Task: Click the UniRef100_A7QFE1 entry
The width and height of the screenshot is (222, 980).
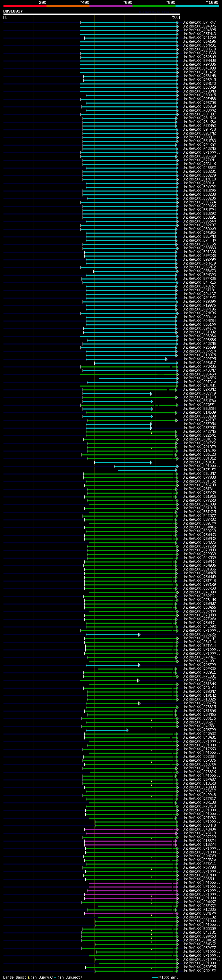Action: click(x=199, y=405)
